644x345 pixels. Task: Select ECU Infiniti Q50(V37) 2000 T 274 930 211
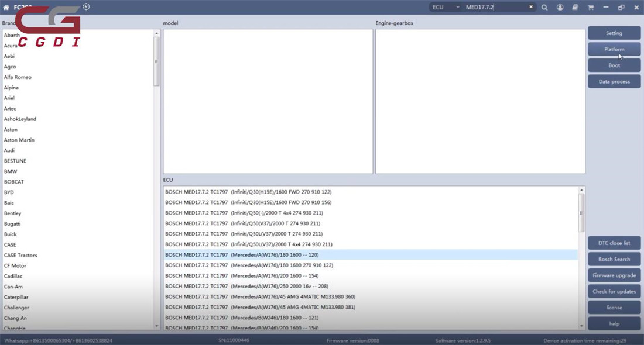(x=371, y=223)
